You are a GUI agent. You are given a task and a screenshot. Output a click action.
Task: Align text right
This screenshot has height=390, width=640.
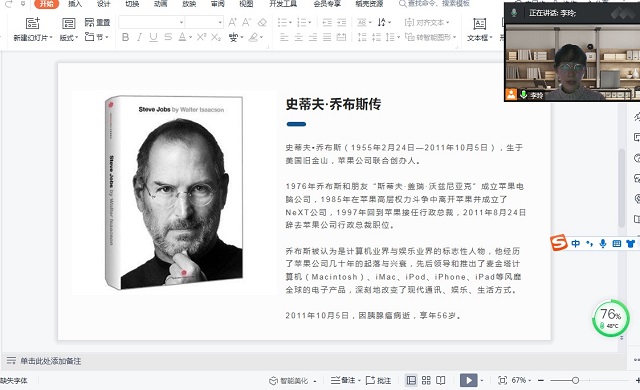[x=313, y=38]
